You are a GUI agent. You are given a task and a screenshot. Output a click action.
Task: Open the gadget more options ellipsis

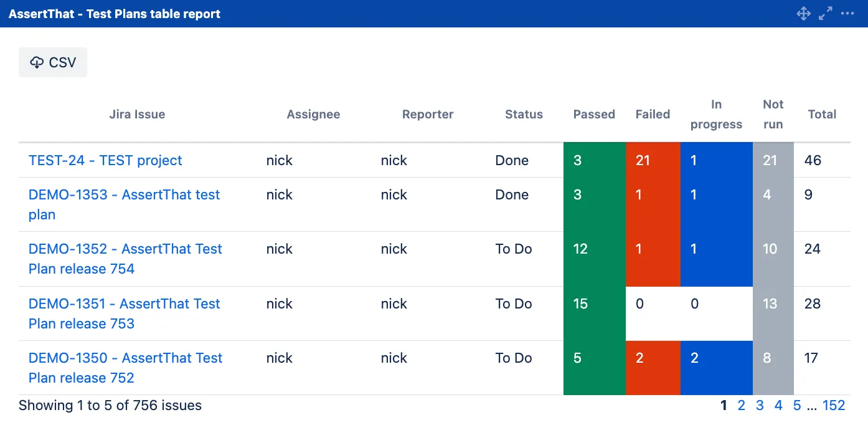pyautogui.click(x=847, y=14)
